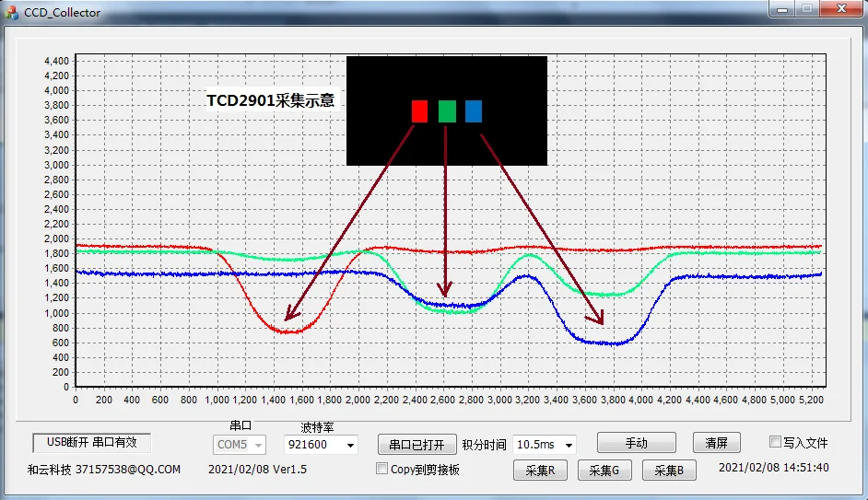Click the 积分时间 label
Screen dimensions: 868x500
484,445
